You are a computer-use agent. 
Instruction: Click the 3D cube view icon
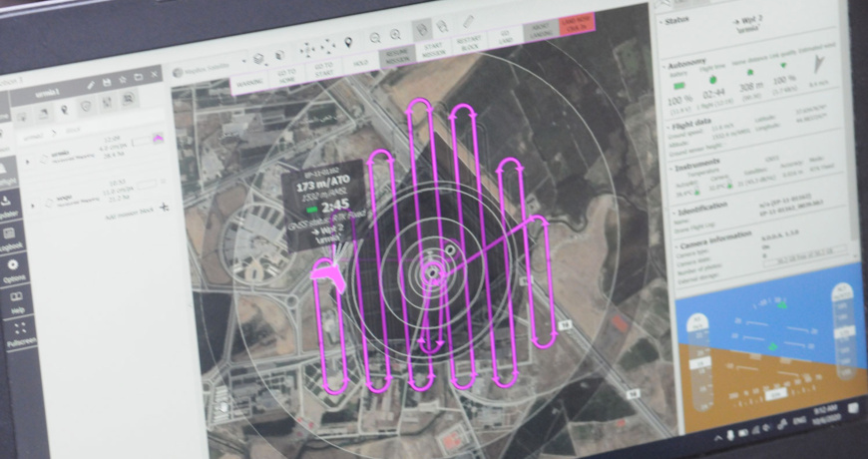[279, 55]
